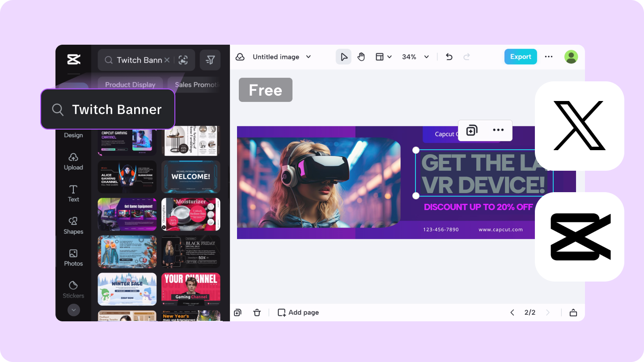Select the Product Display category tab
Viewport: 644px width, 362px height.
click(x=130, y=84)
